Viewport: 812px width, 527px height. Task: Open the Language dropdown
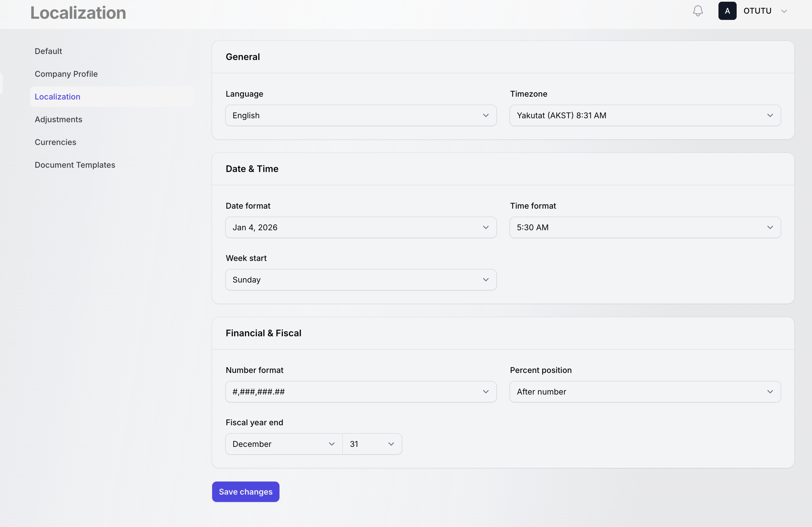[x=361, y=115]
